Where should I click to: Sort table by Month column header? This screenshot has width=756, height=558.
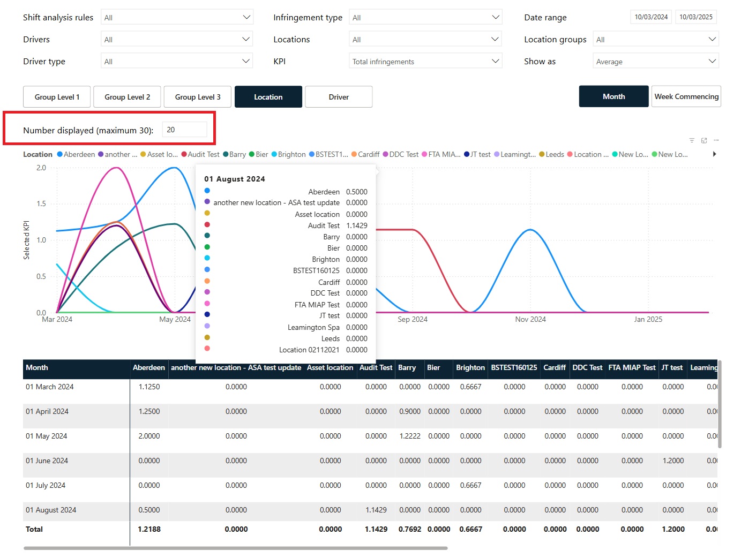[x=37, y=367]
